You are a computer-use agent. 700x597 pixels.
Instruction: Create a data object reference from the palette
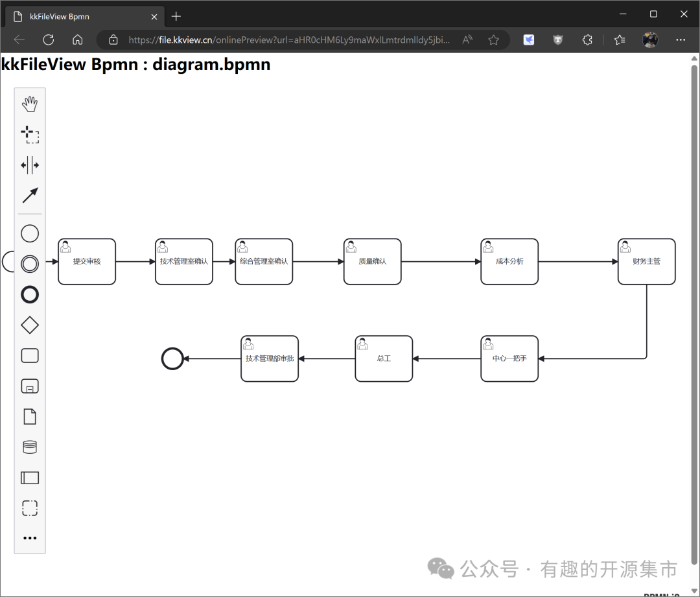30,417
